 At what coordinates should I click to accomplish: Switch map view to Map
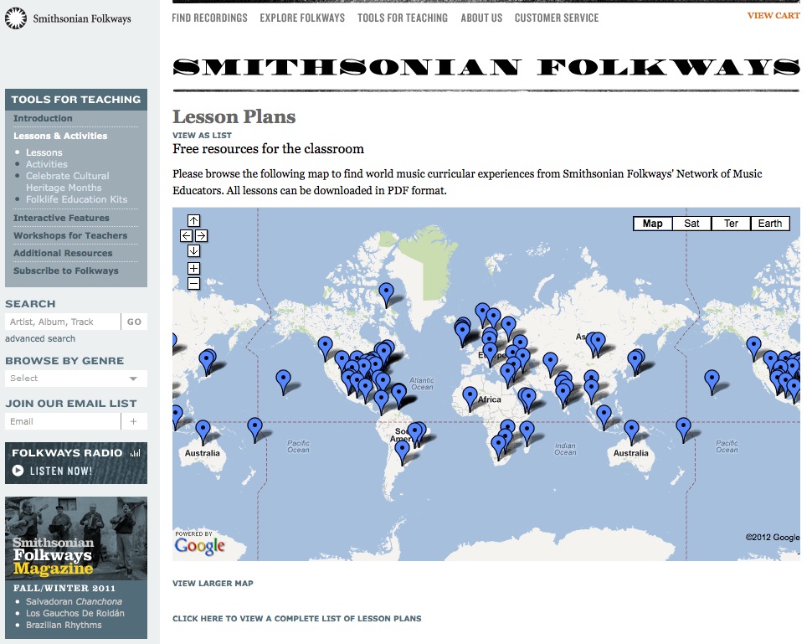click(x=652, y=224)
